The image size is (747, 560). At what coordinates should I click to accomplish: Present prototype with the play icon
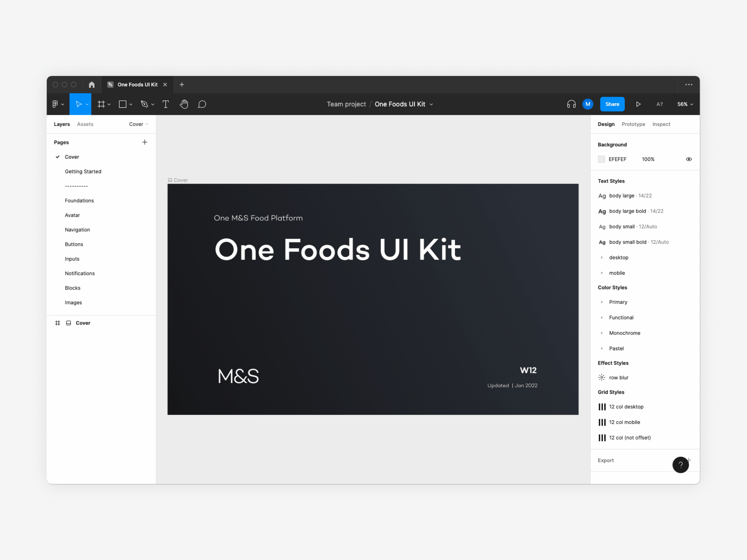tap(638, 104)
